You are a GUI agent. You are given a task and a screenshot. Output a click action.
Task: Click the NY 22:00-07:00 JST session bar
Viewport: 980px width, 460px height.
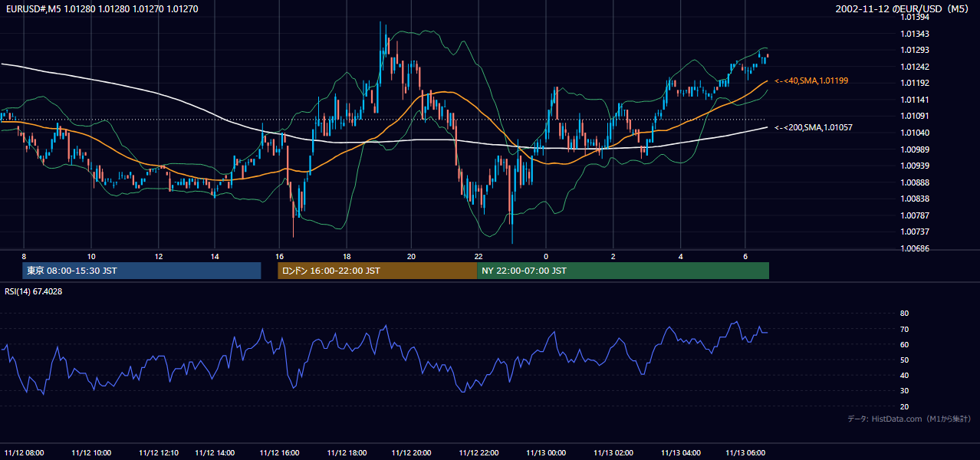point(623,271)
